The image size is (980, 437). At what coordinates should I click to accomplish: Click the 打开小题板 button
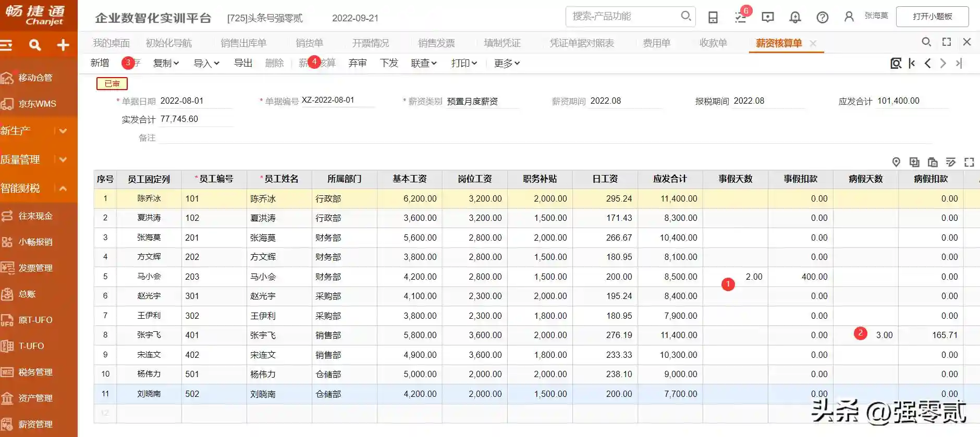(932, 17)
